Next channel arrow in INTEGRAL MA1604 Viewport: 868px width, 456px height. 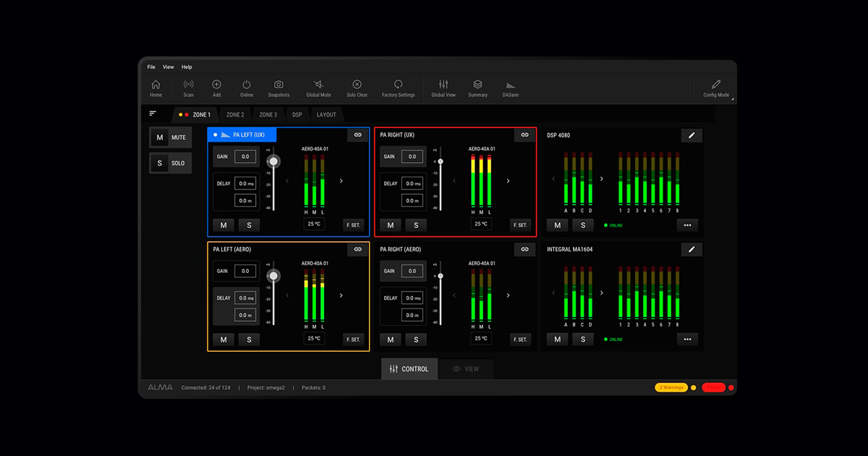click(x=602, y=293)
